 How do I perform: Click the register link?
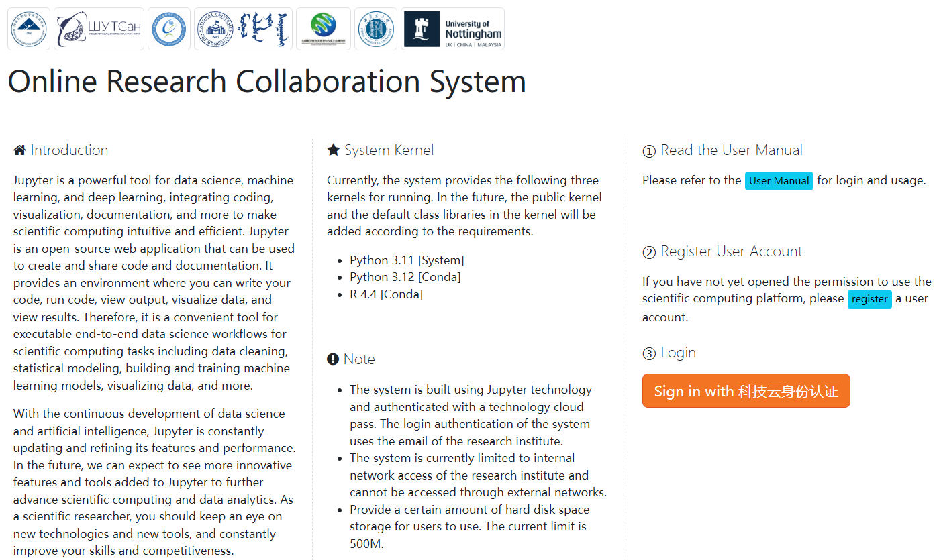click(x=869, y=299)
